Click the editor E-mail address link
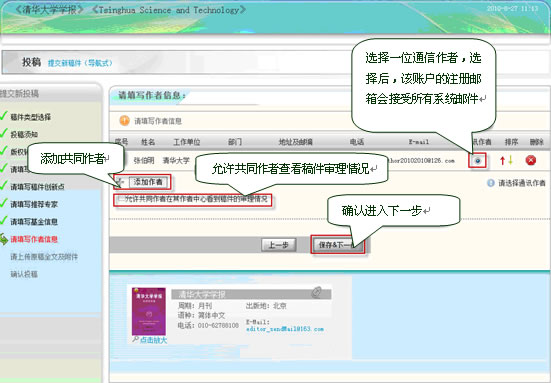 [x=285, y=329]
